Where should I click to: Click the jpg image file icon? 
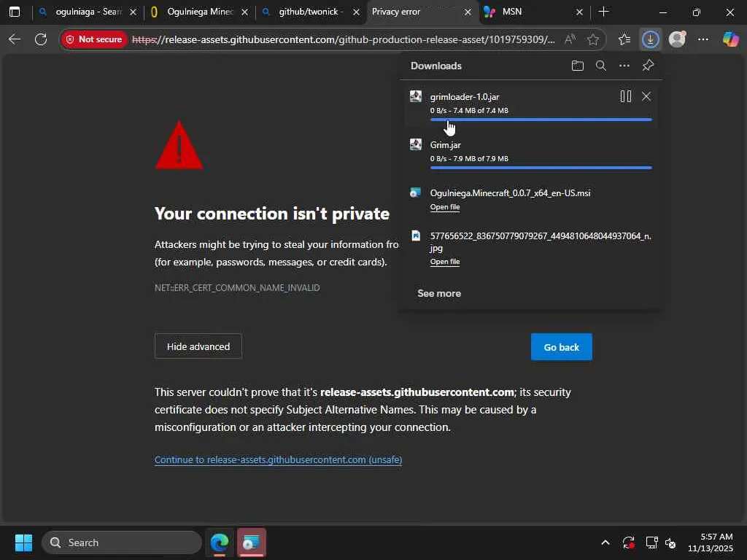(x=416, y=236)
